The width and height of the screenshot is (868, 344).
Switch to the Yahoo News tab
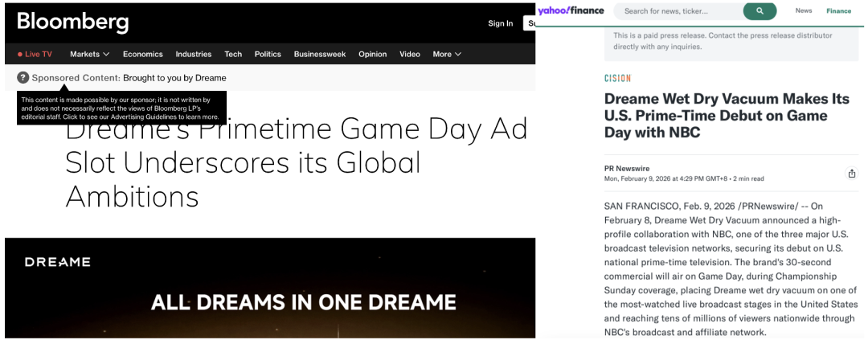tap(804, 11)
